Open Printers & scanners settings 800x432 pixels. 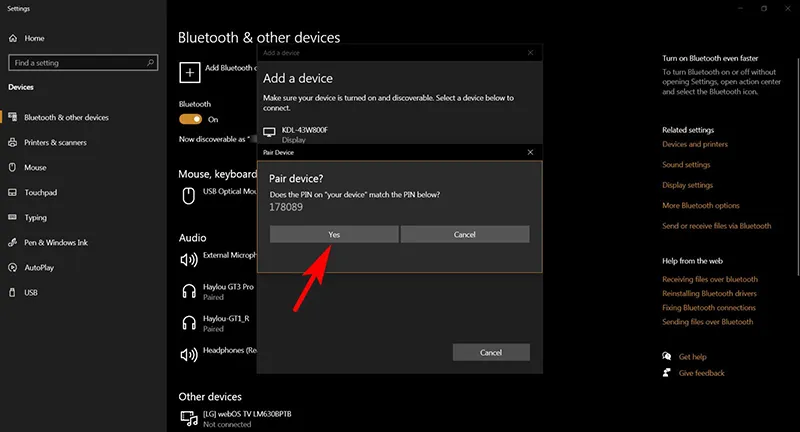click(54, 142)
